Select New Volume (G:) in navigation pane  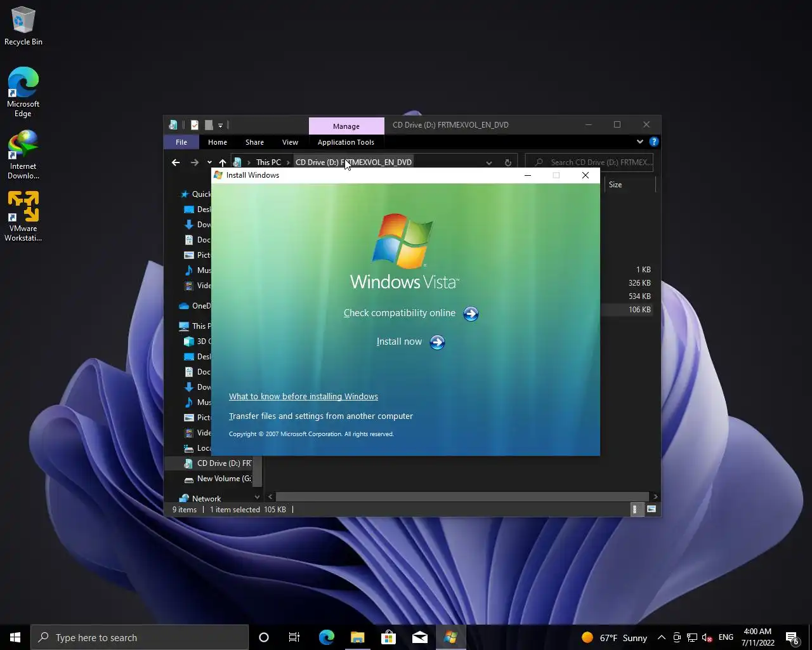(217, 479)
